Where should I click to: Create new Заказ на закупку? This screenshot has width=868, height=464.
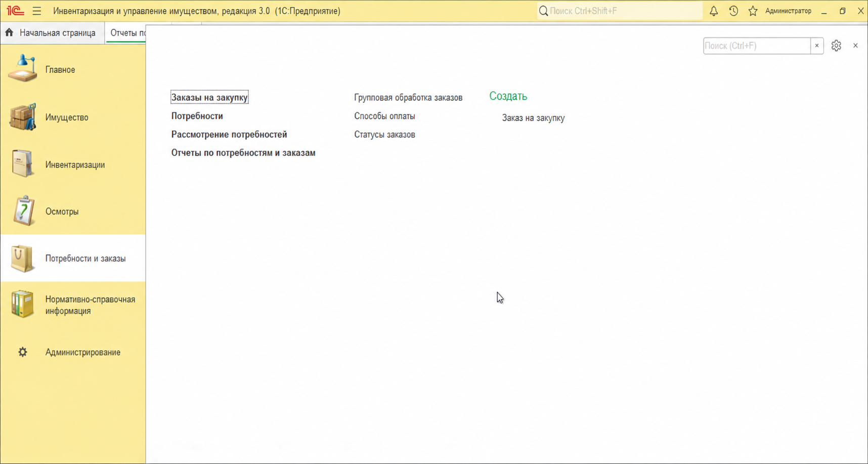(x=533, y=118)
